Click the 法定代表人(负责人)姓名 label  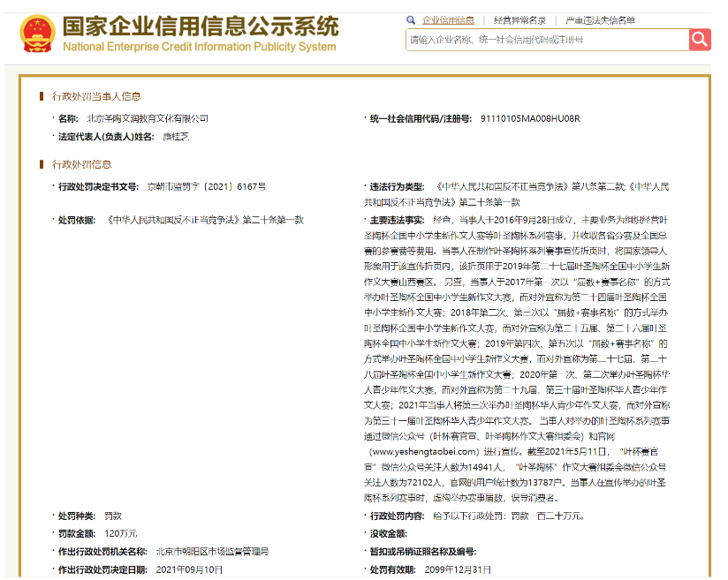[x=106, y=137]
